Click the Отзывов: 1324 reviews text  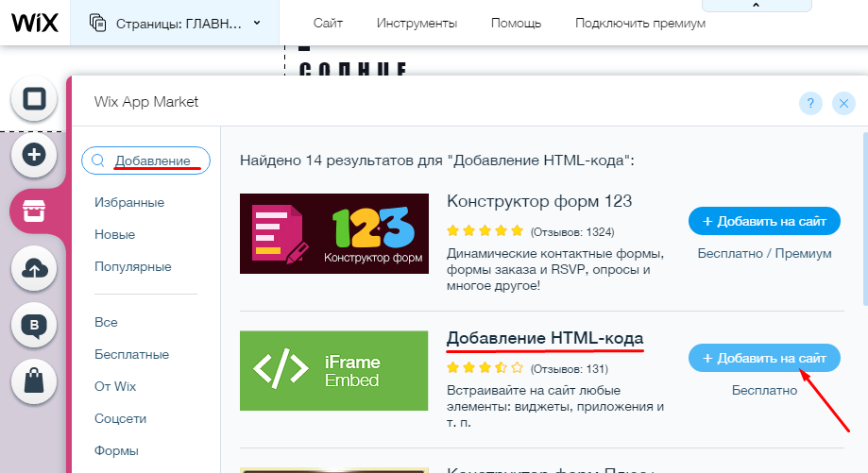point(572,232)
